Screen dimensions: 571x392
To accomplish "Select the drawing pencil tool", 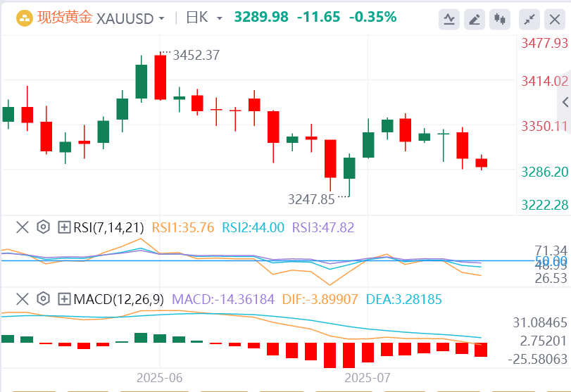I will 475,18.
